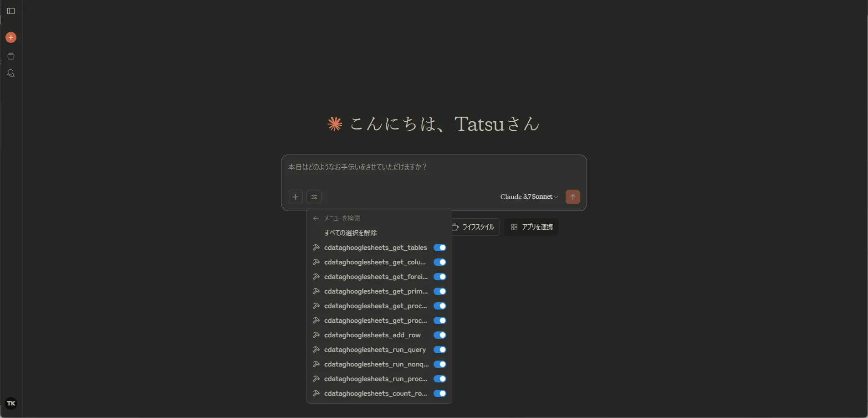
Task: Toggle the sidebar panel icon
Action: [x=11, y=11]
